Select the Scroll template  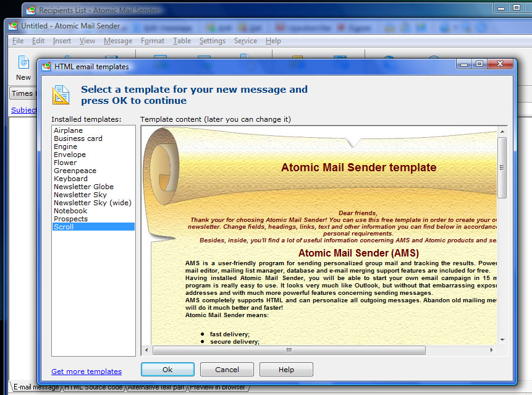[x=94, y=227]
